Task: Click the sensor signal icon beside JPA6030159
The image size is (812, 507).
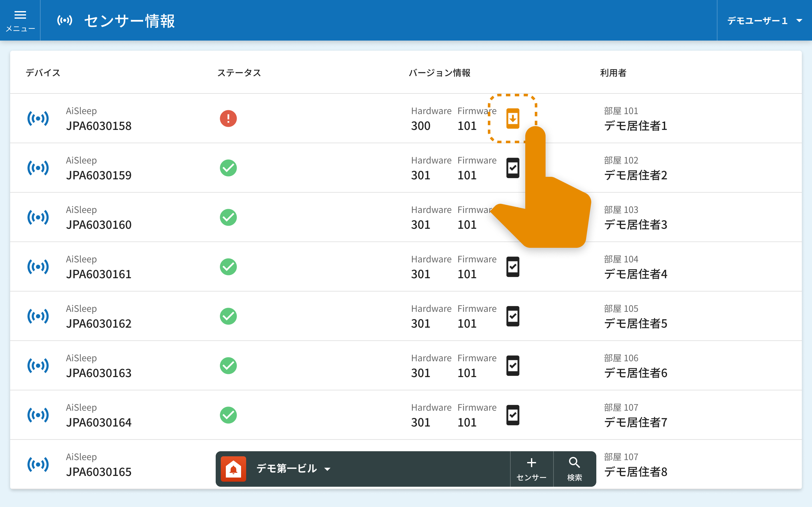Action: click(x=38, y=168)
